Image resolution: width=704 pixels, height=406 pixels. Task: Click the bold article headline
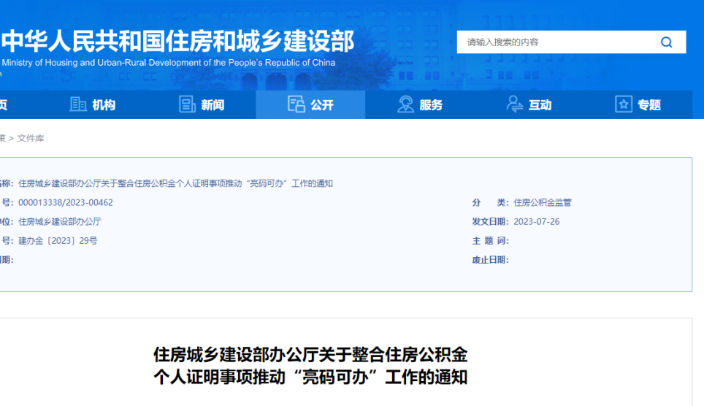(311, 366)
